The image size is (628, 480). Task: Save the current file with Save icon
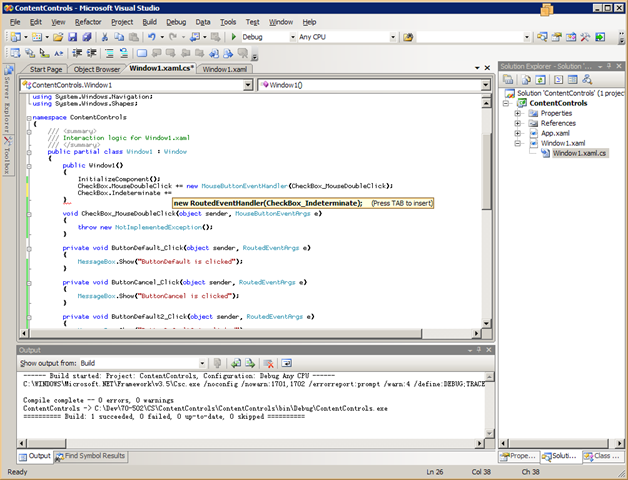[72, 37]
